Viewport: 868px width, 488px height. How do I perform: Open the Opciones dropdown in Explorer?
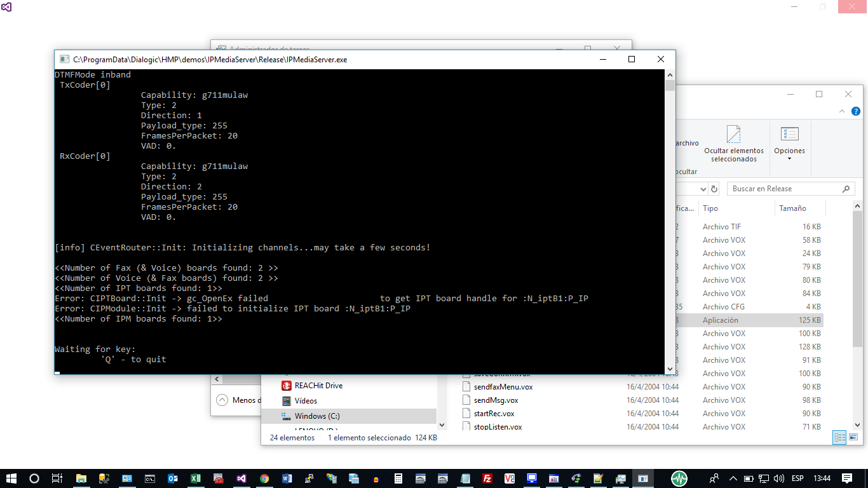[789, 144]
